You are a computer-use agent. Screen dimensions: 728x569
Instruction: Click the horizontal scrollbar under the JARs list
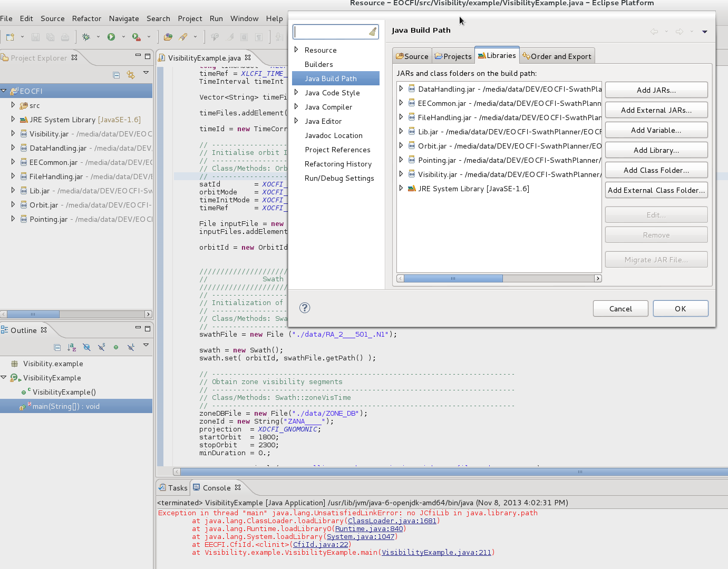point(453,278)
